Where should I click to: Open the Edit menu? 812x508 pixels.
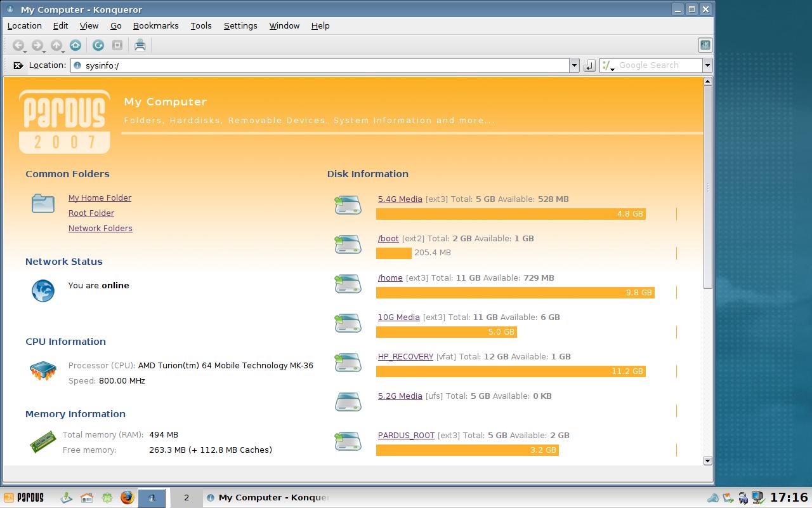pyautogui.click(x=61, y=26)
